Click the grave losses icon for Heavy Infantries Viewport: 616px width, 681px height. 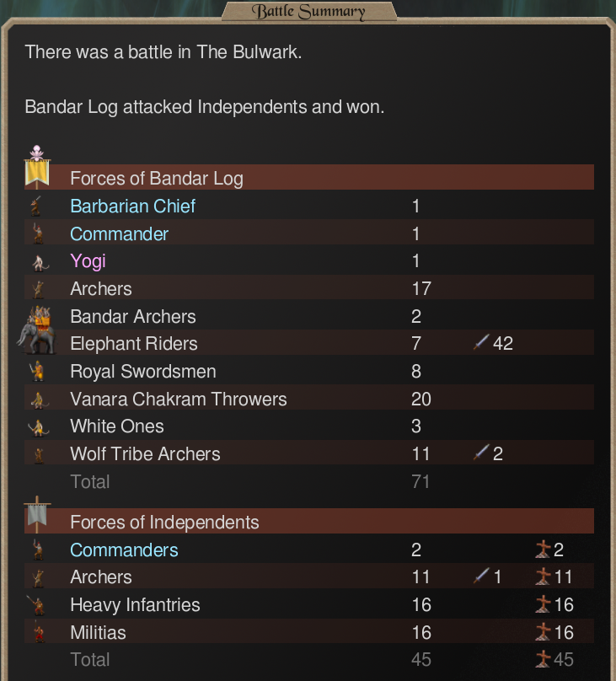tap(543, 604)
